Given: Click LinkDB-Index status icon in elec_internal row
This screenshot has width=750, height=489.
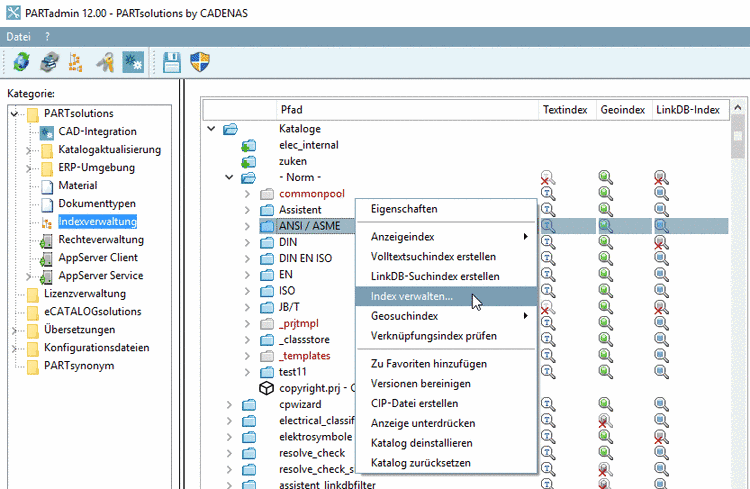Looking at the screenshot, I should coord(661,145).
